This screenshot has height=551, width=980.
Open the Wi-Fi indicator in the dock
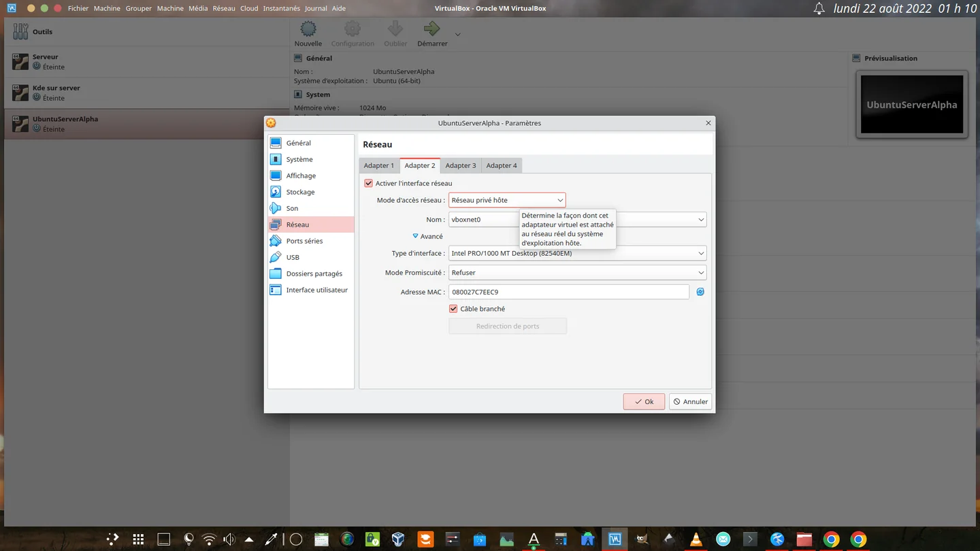click(209, 539)
